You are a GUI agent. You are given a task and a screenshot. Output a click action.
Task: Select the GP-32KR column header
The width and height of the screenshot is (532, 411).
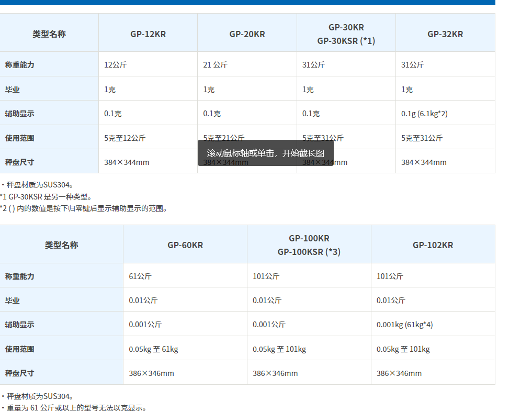[x=445, y=34]
